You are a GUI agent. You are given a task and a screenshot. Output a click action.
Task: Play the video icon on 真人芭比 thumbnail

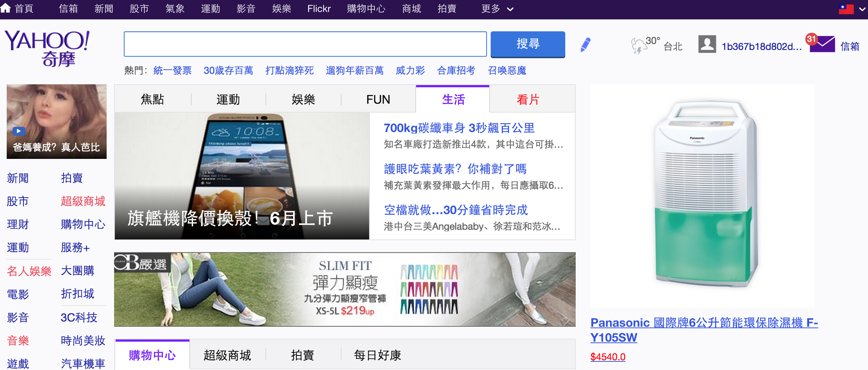click(19, 131)
